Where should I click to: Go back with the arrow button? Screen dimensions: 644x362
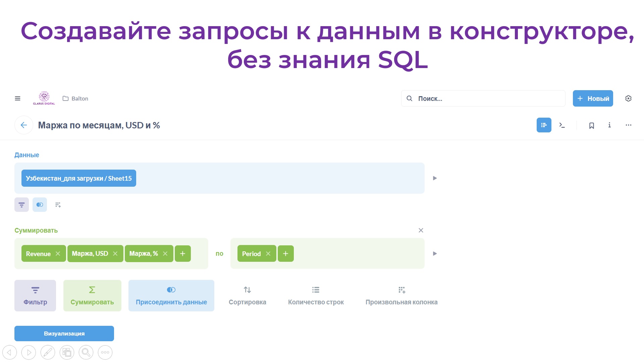tap(24, 125)
